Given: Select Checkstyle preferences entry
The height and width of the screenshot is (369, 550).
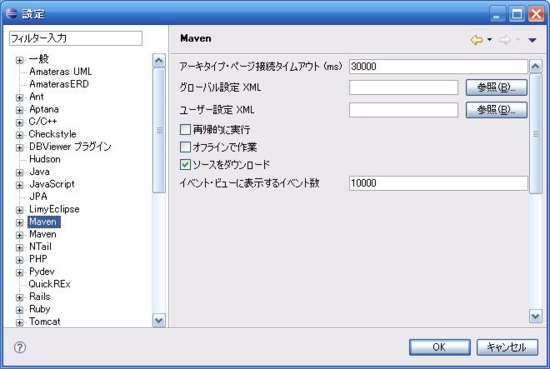Looking at the screenshot, I should (52, 134).
